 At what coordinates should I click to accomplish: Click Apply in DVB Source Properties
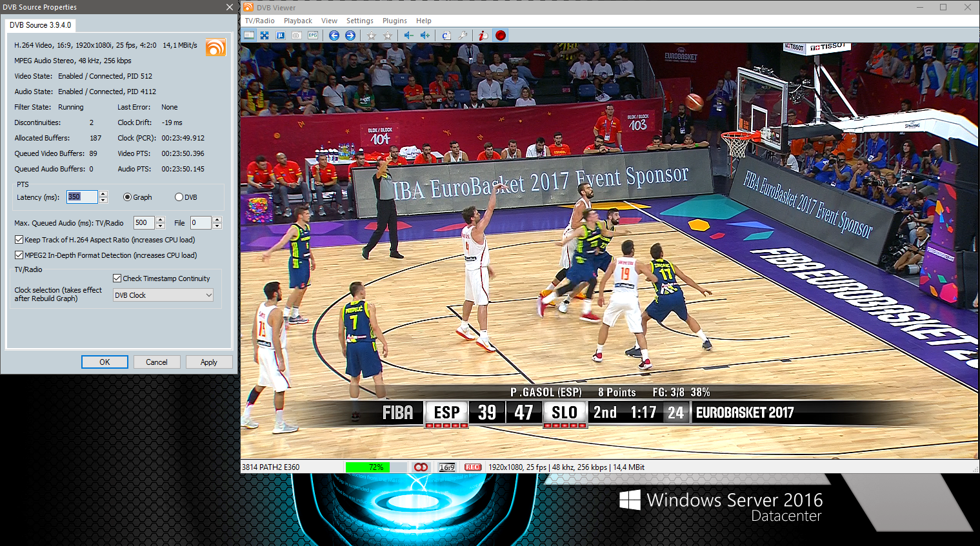[209, 362]
